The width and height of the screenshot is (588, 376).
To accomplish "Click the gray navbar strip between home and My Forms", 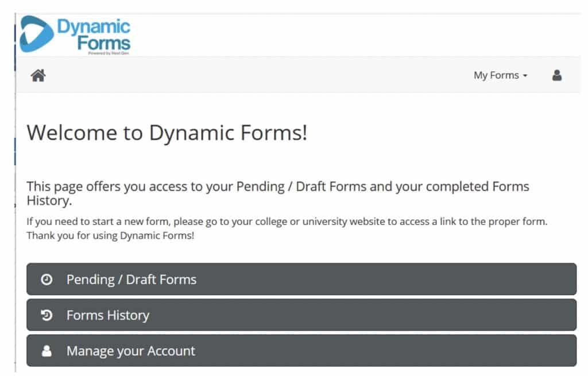I will point(259,75).
